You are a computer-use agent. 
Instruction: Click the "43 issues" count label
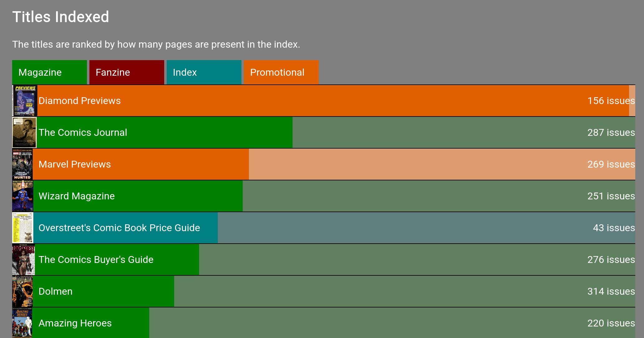(614, 228)
